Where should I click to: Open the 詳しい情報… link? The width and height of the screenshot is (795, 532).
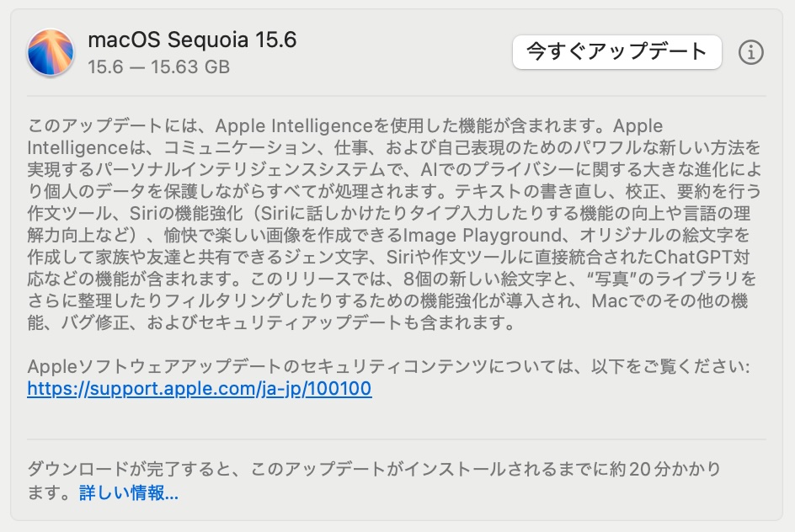coord(129,492)
